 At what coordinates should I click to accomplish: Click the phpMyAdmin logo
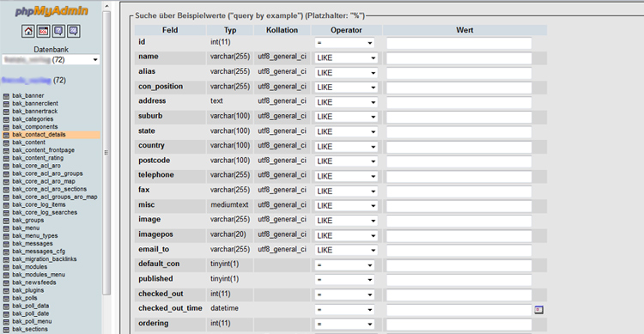(52, 11)
